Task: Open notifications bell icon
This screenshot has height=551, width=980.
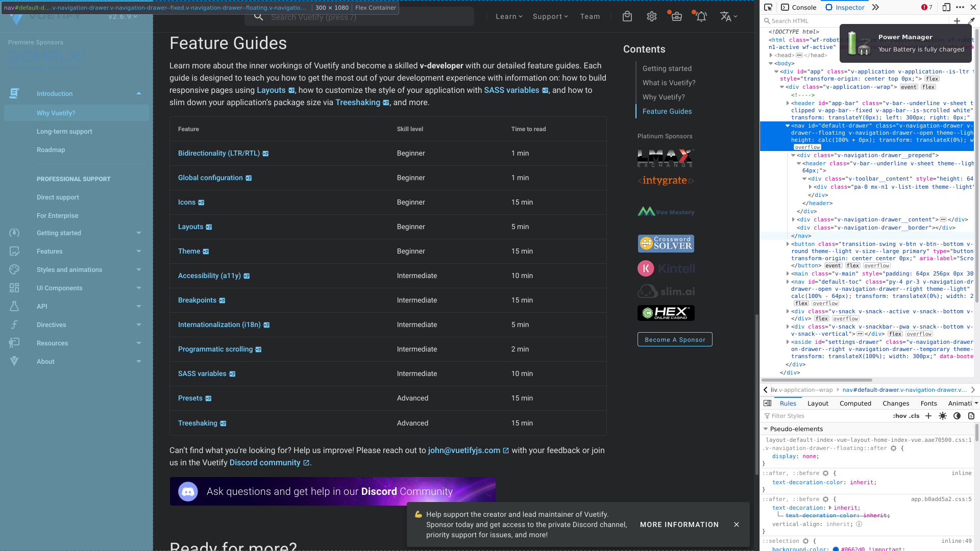Action: [701, 17]
